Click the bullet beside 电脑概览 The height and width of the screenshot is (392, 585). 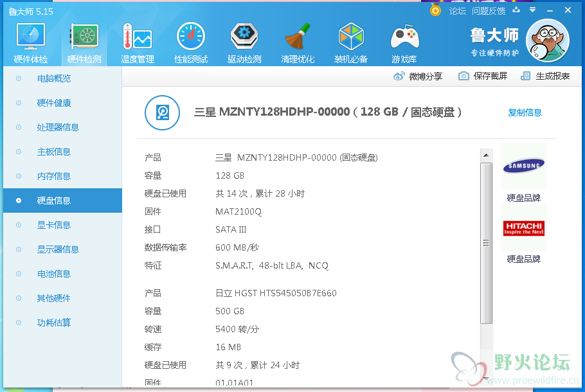(x=19, y=78)
